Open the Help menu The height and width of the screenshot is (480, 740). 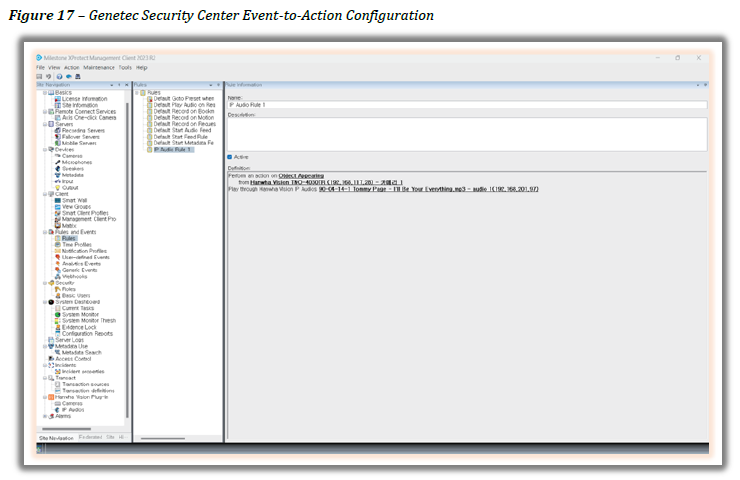click(142, 67)
